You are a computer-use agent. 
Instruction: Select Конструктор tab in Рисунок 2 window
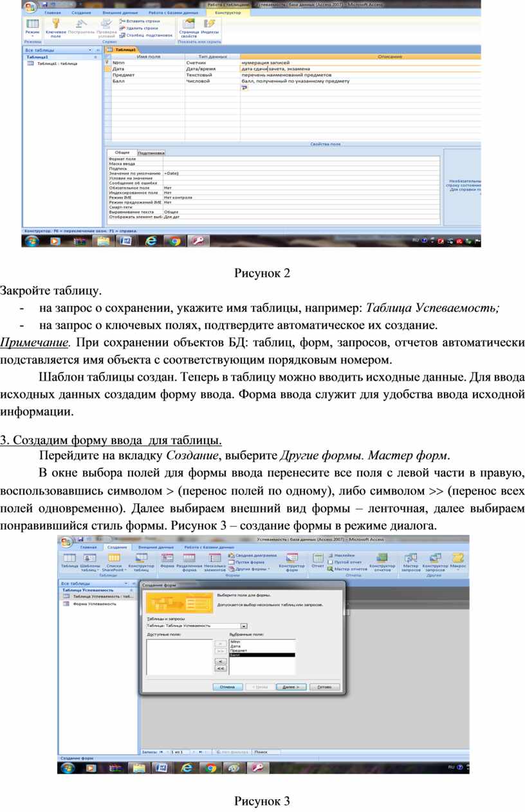tap(228, 12)
